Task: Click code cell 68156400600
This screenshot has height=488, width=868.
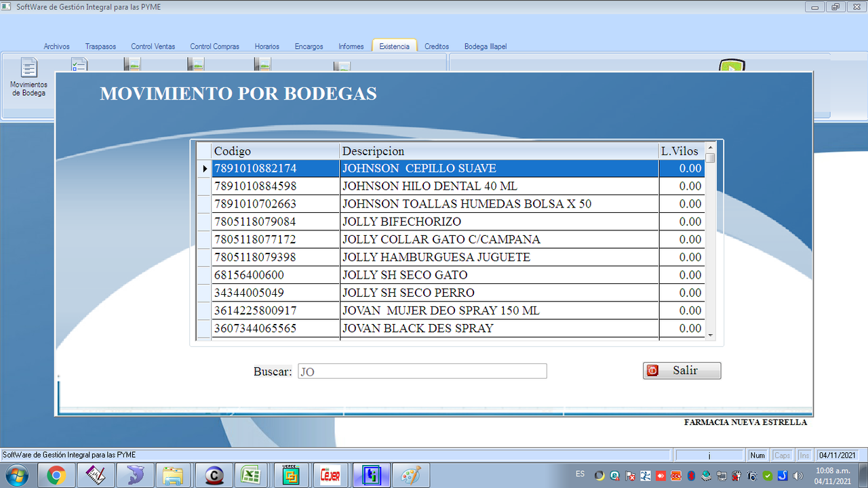Action: point(275,274)
